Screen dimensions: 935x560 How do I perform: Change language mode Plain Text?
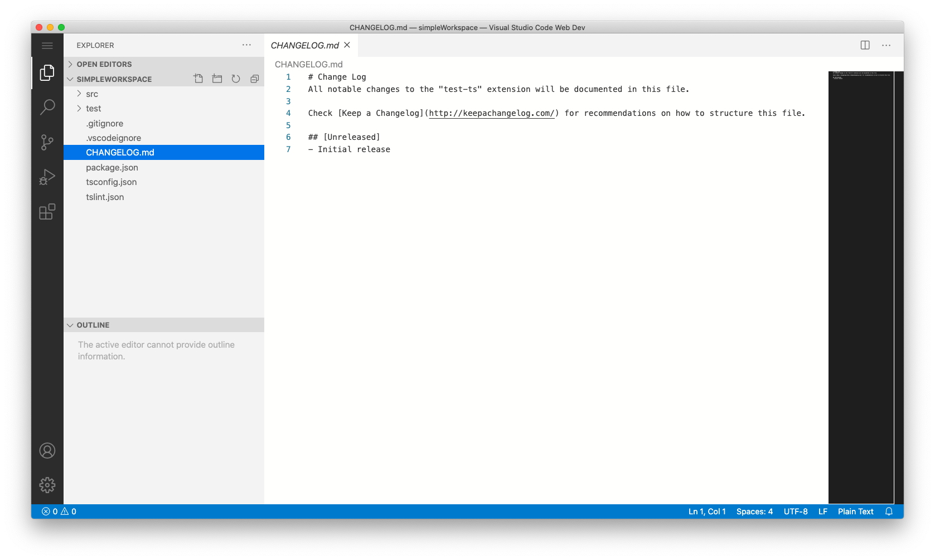[x=855, y=512]
